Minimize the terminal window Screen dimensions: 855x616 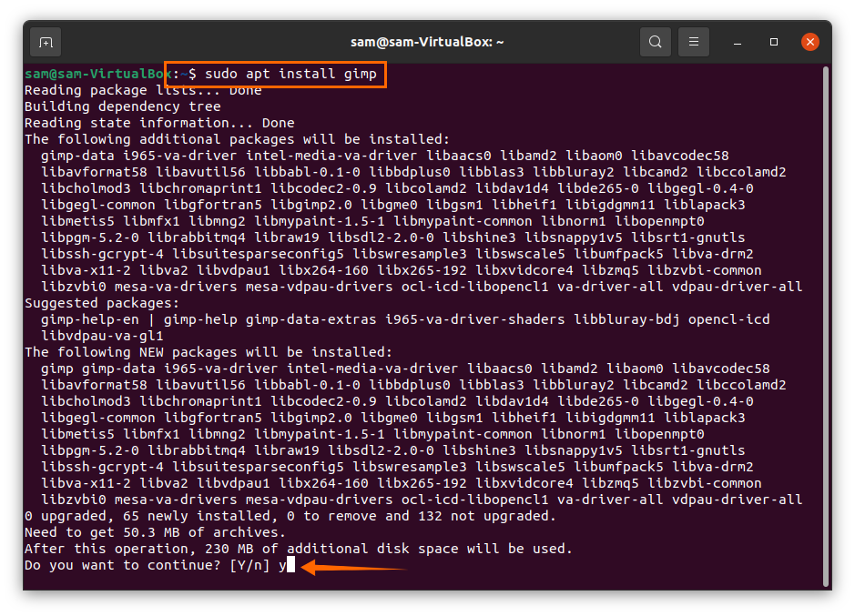(x=738, y=42)
